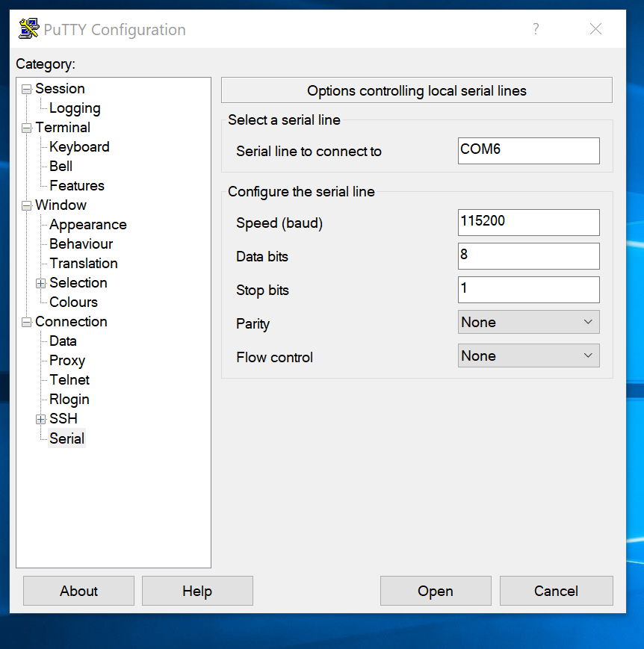Open the Parity dropdown

coord(528,322)
